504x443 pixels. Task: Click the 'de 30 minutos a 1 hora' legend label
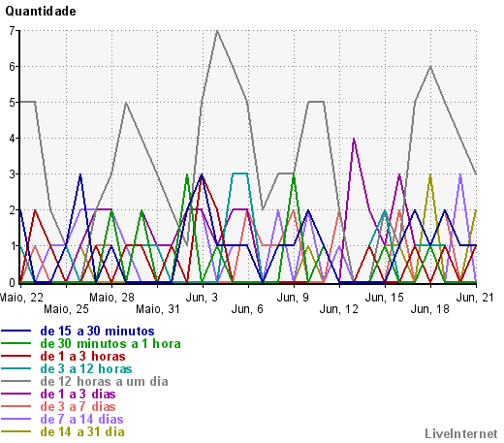point(110,344)
